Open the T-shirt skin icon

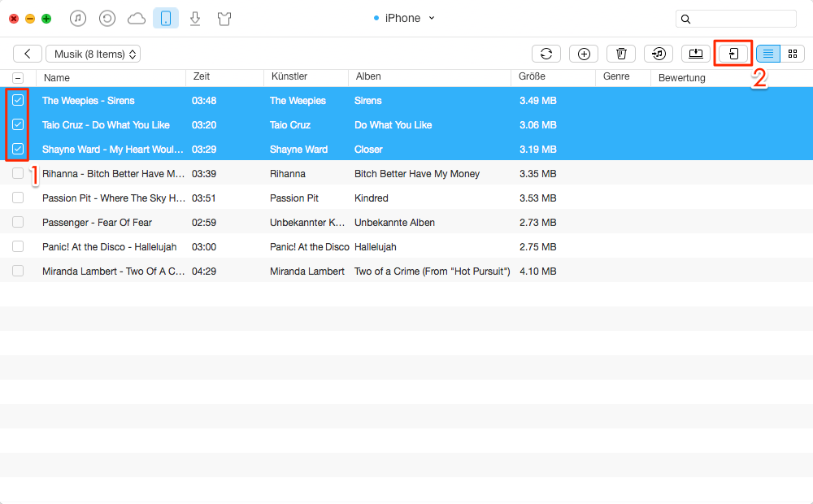pyautogui.click(x=224, y=20)
